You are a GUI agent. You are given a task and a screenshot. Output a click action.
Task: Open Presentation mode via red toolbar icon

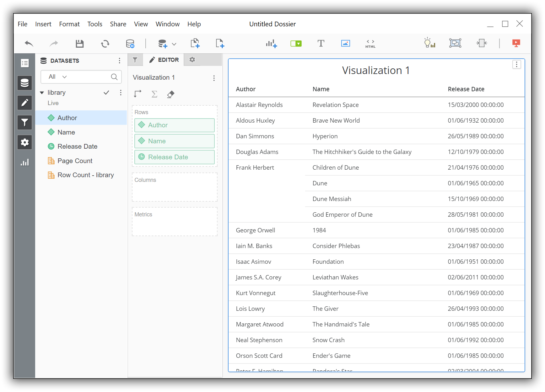516,43
